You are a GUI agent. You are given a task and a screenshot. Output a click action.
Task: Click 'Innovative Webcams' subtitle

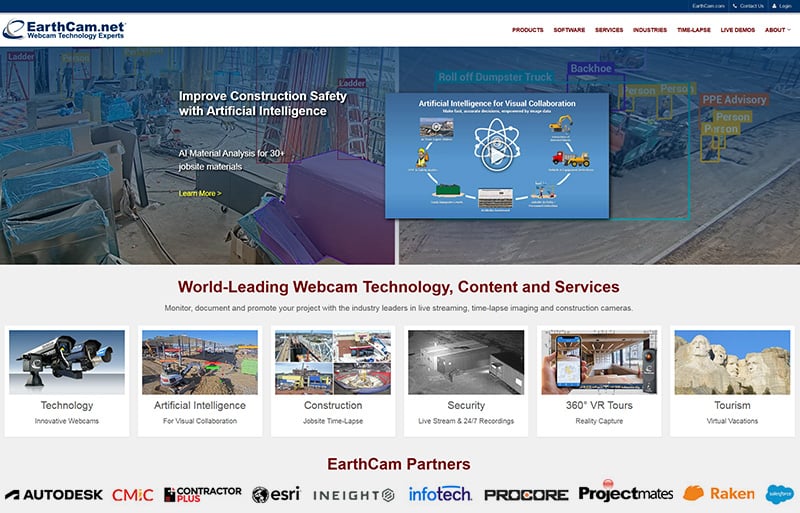67,421
